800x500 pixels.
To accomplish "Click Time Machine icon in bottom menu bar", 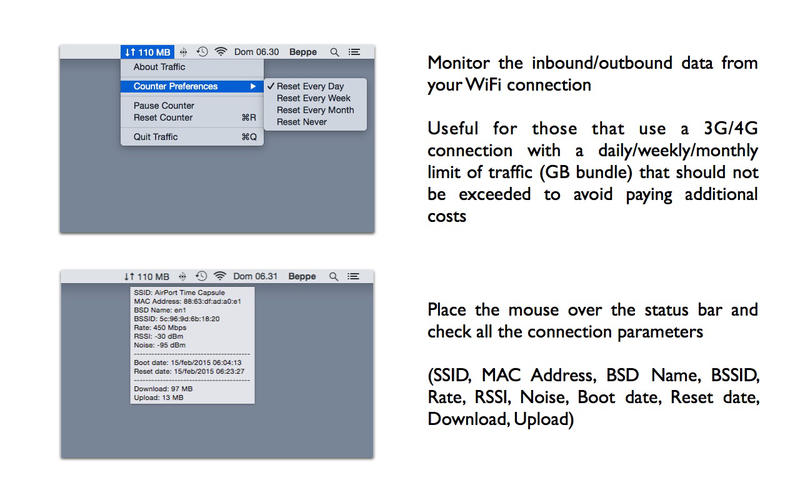I will pyautogui.click(x=201, y=276).
